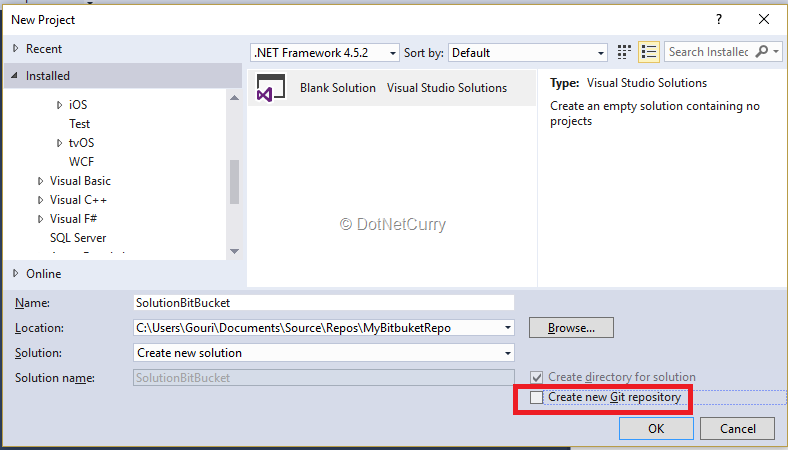Enable Create new Git repository
The width and height of the screenshot is (788, 450).
[536, 397]
